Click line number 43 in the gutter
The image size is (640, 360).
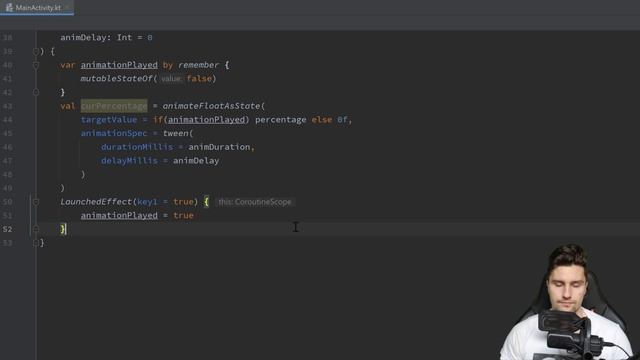(x=7, y=106)
